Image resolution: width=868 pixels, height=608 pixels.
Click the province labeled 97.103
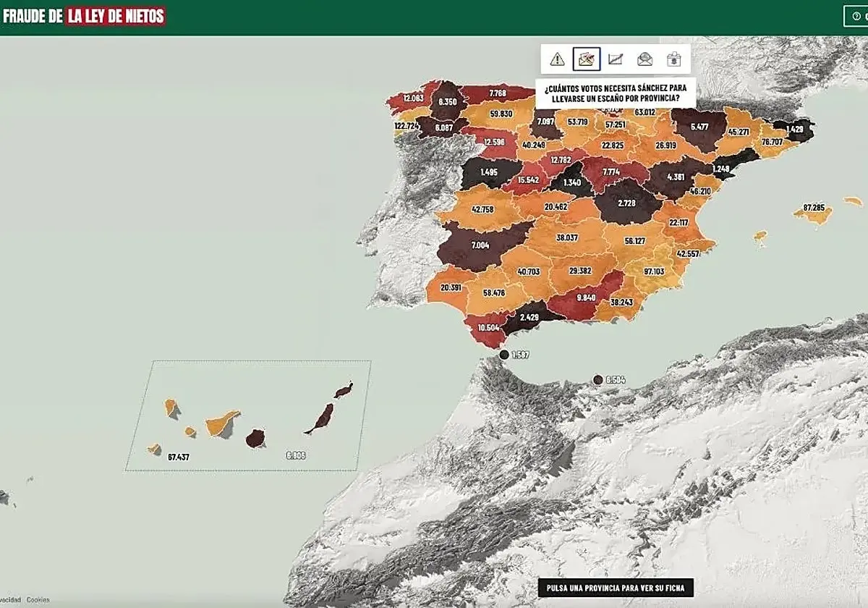653,271
